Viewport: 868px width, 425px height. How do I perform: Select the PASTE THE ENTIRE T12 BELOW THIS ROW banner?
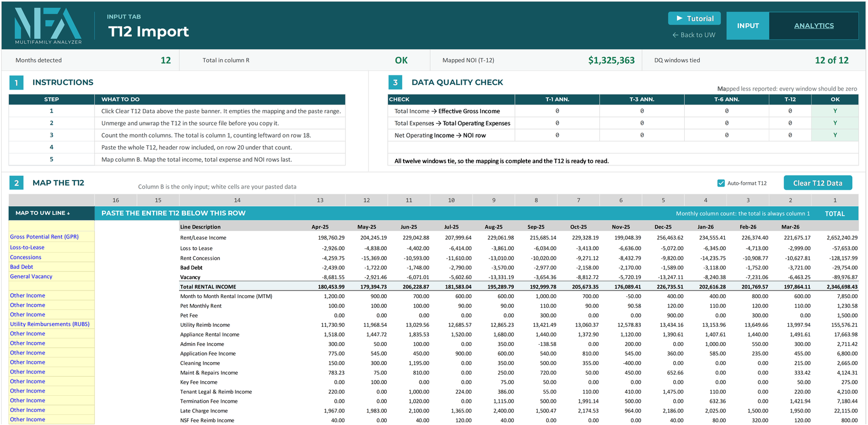coord(173,213)
